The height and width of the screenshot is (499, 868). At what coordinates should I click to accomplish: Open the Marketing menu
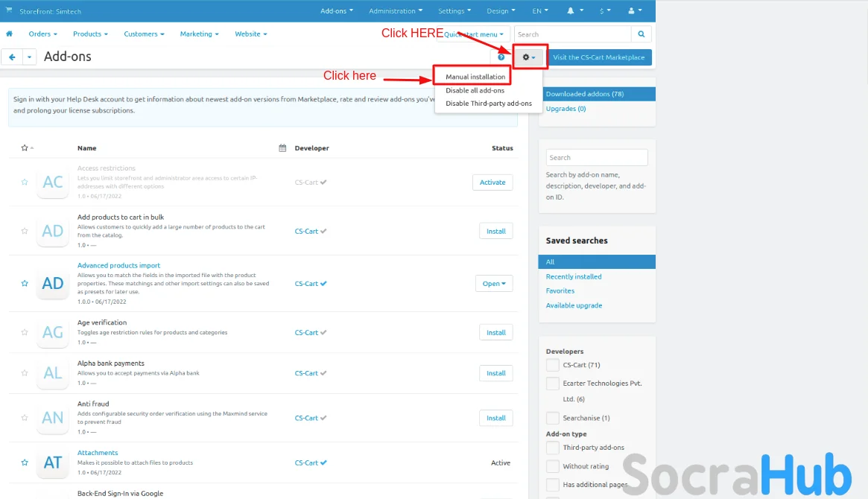tap(199, 34)
